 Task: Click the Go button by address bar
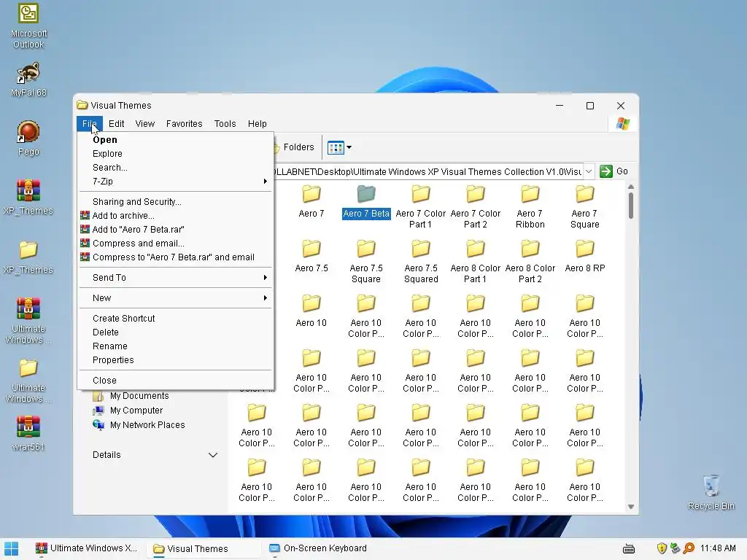pyautogui.click(x=614, y=171)
